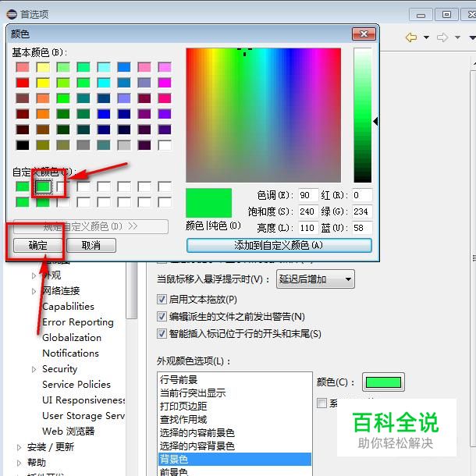
Task: Select the orange basic color swatch
Action: [x=43, y=114]
